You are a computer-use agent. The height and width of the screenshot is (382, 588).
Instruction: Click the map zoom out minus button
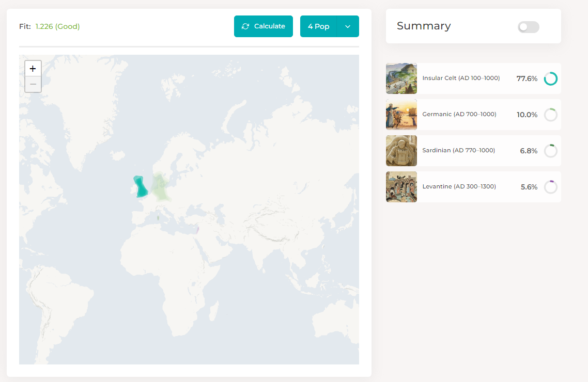(x=33, y=84)
